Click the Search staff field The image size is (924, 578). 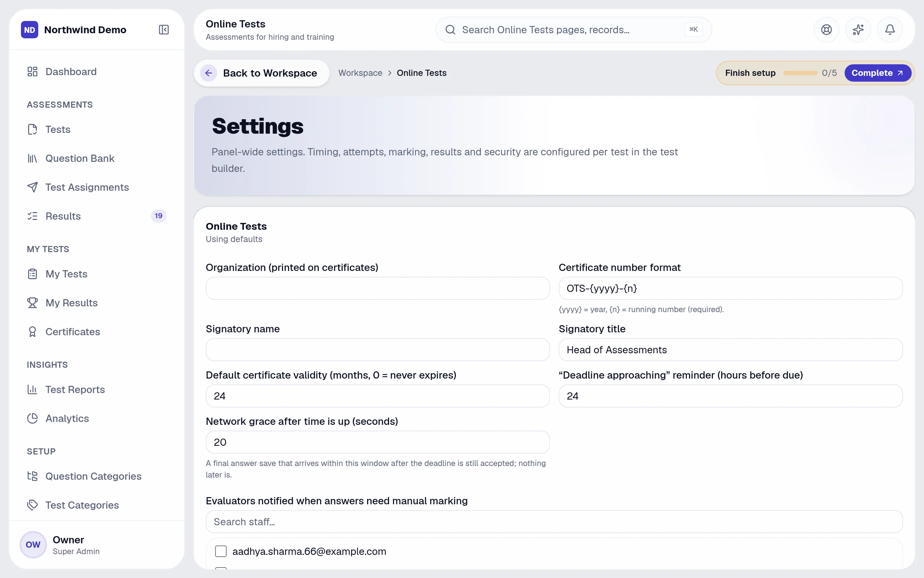tap(554, 522)
